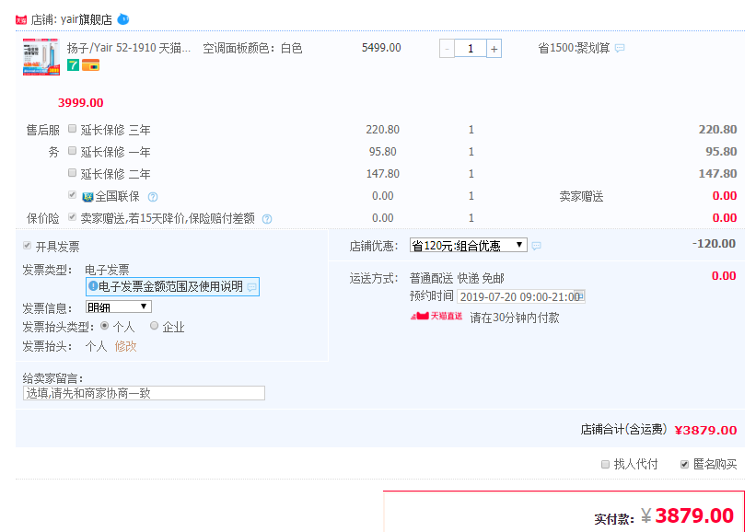756x532 pixels.
Task: Click comment icon after 使用说明
Action: coord(251,287)
